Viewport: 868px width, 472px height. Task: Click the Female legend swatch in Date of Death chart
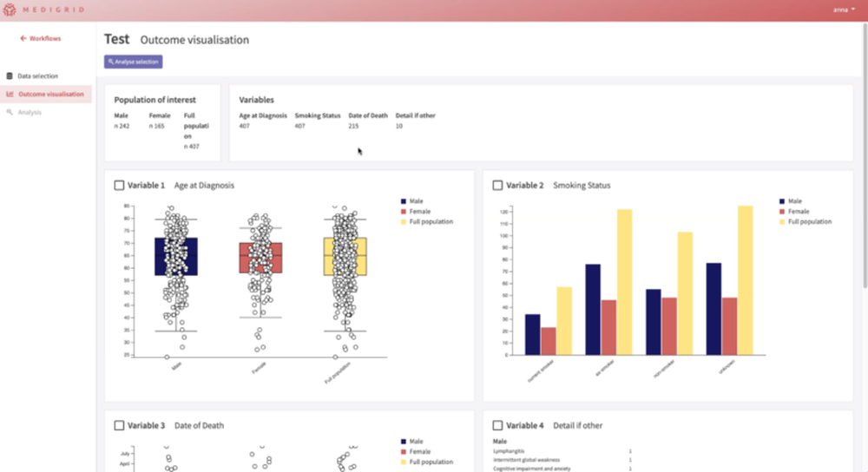click(x=404, y=451)
